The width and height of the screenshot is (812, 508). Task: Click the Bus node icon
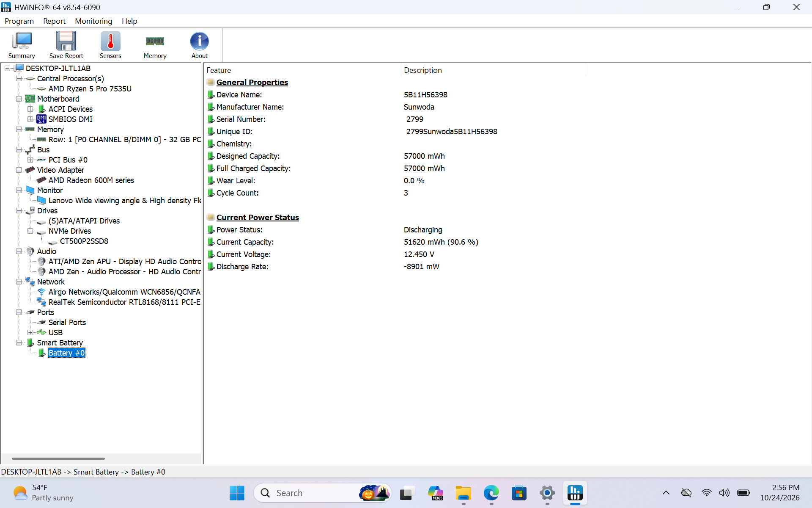(30, 149)
